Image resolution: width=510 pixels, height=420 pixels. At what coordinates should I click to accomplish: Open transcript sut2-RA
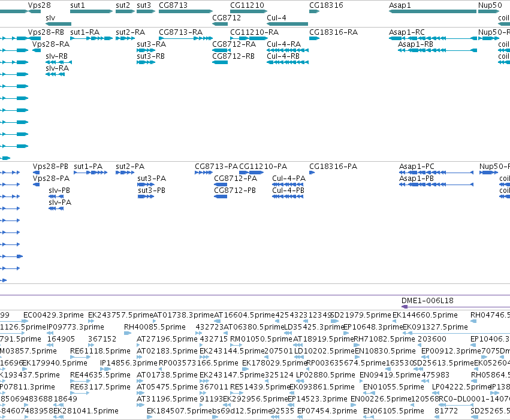(130, 32)
